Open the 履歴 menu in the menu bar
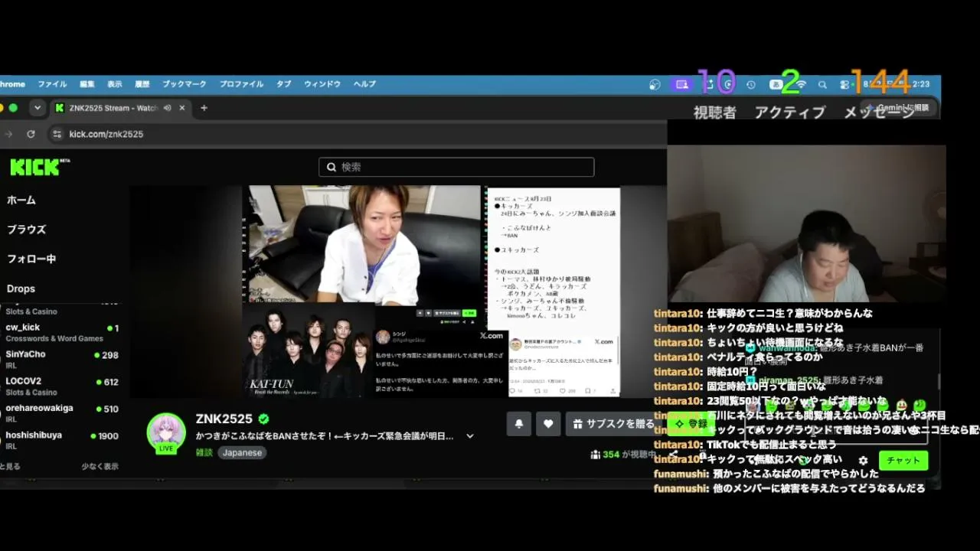The width and height of the screenshot is (980, 551). pos(142,84)
